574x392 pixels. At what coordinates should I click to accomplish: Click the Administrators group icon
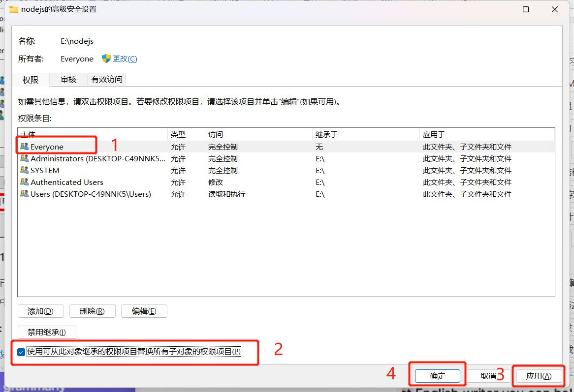(24, 158)
